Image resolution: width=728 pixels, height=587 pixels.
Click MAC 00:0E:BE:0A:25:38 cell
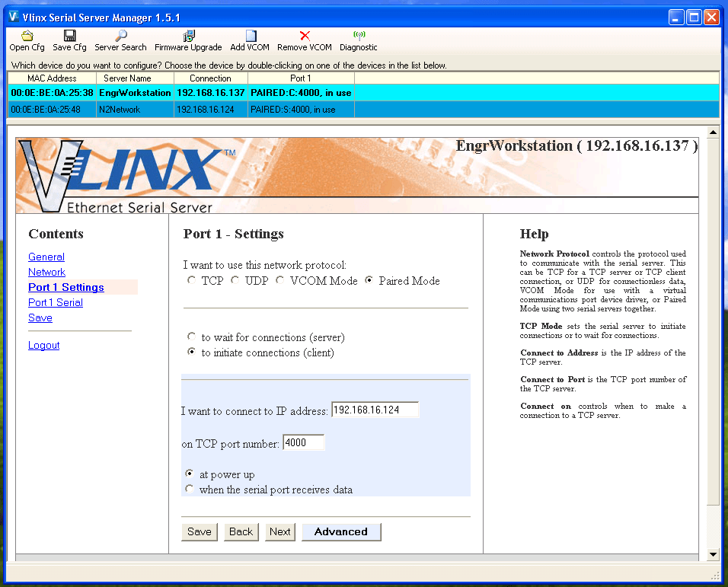pyautogui.click(x=52, y=93)
